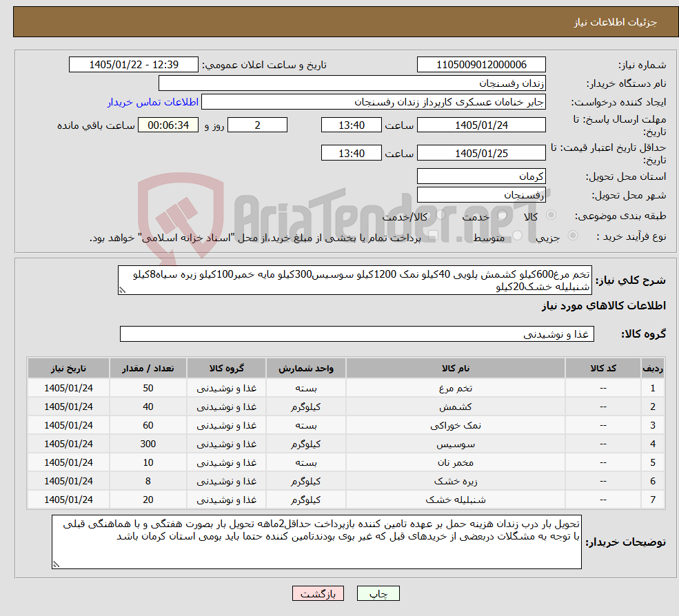Screen dimensions: 679x616
Task: Select the مخمر نان item name cell
Action: (x=456, y=463)
